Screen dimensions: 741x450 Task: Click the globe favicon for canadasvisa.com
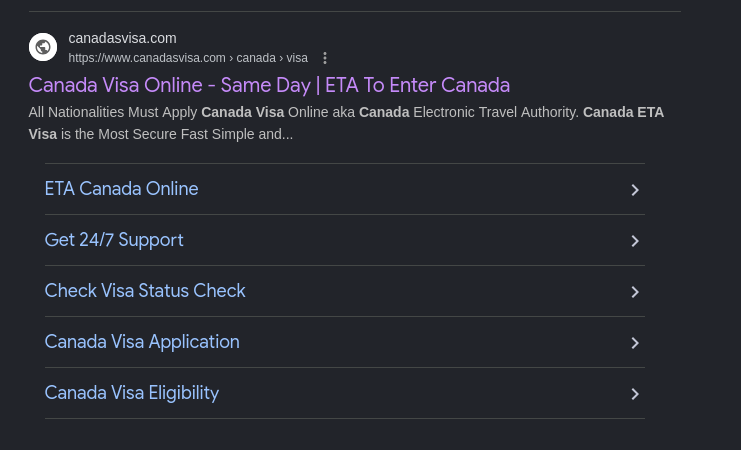tap(43, 47)
